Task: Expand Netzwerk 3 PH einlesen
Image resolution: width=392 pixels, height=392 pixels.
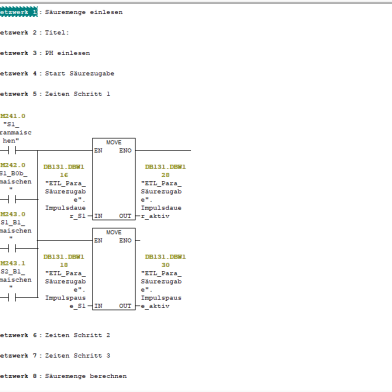Action: tap(45, 53)
